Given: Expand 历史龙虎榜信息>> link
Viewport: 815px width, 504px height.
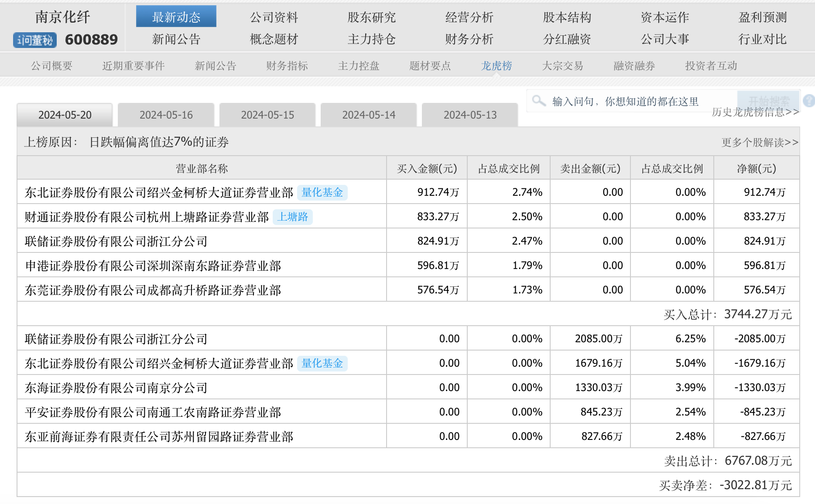Looking at the screenshot, I should click(755, 112).
